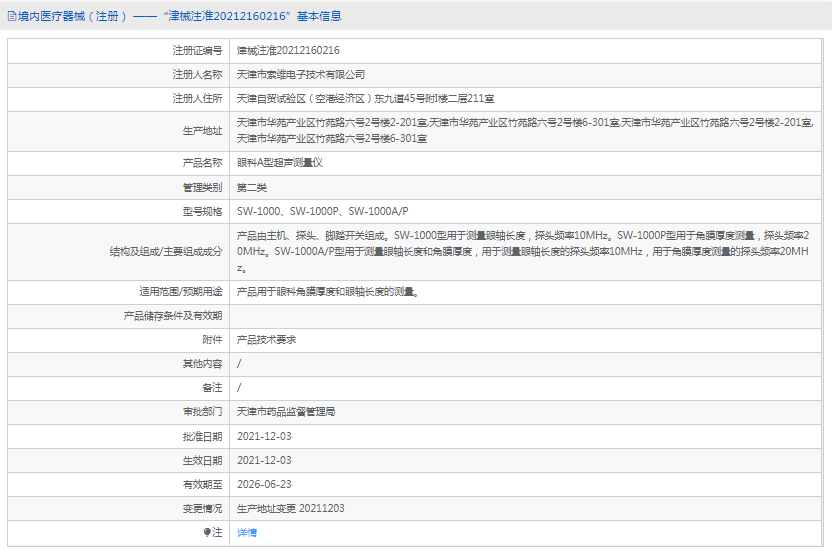The height and width of the screenshot is (554, 832).
Task: Click the 有效期至 label
Action: coord(202,484)
